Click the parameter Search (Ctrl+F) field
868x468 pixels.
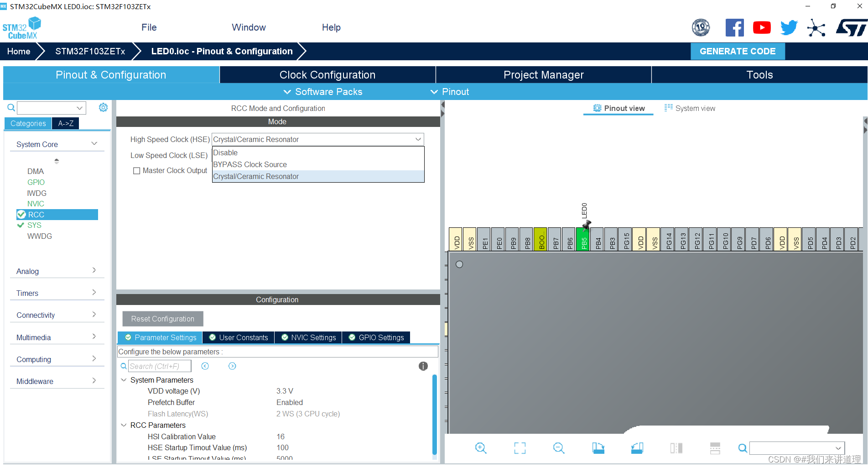coord(160,366)
